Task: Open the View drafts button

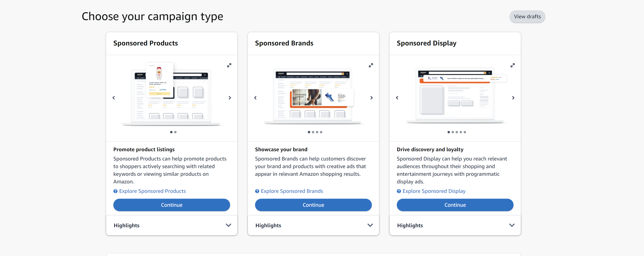Action: tap(527, 16)
